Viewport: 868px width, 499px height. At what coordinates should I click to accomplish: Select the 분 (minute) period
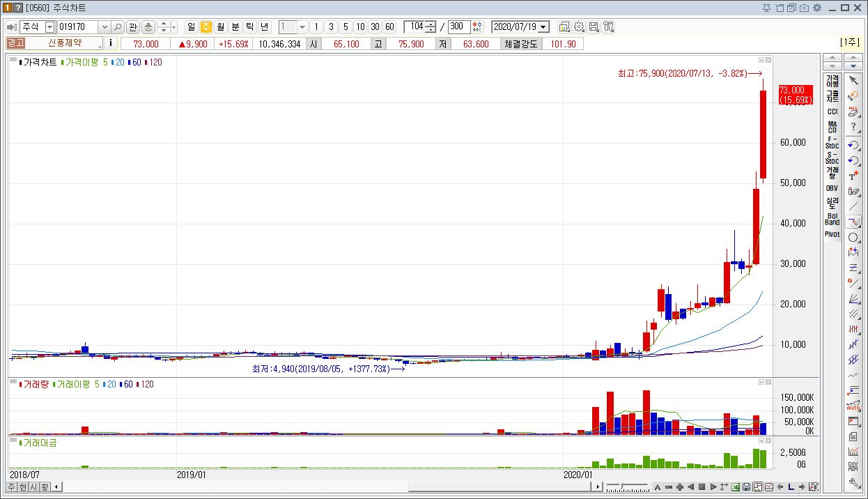pos(235,26)
